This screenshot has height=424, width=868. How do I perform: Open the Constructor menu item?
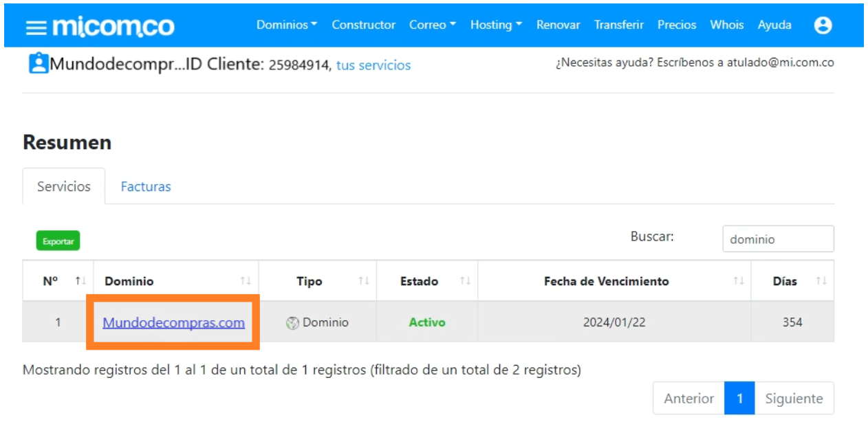[363, 25]
